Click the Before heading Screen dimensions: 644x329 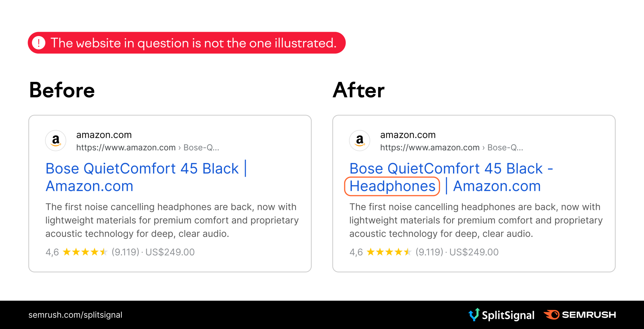point(62,90)
